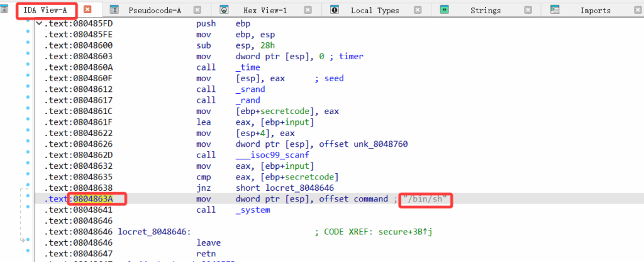Click the Imports tab icon
Screen dimensions: 644x262
tap(555, 10)
